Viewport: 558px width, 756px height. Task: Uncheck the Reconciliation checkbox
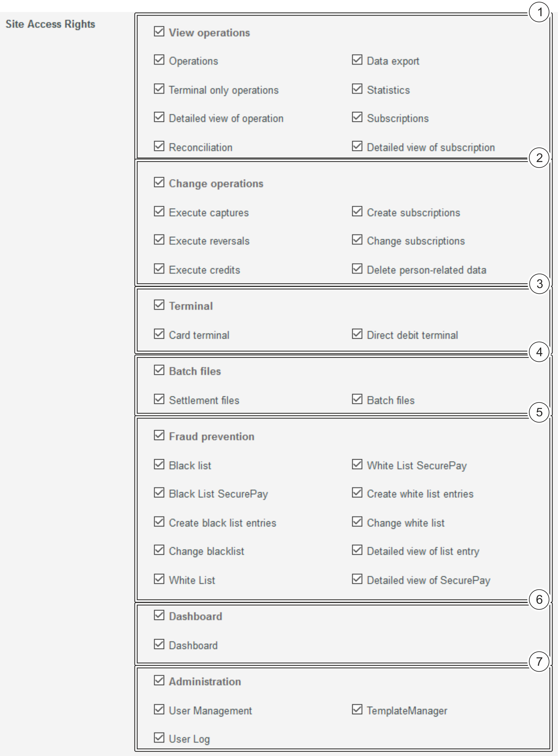[159, 147]
